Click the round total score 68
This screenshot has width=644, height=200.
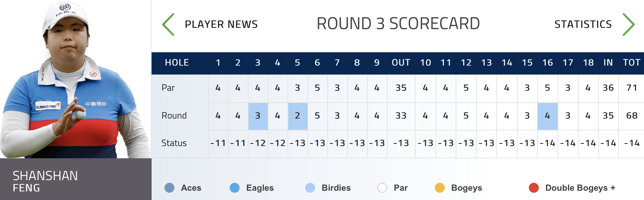(631, 116)
